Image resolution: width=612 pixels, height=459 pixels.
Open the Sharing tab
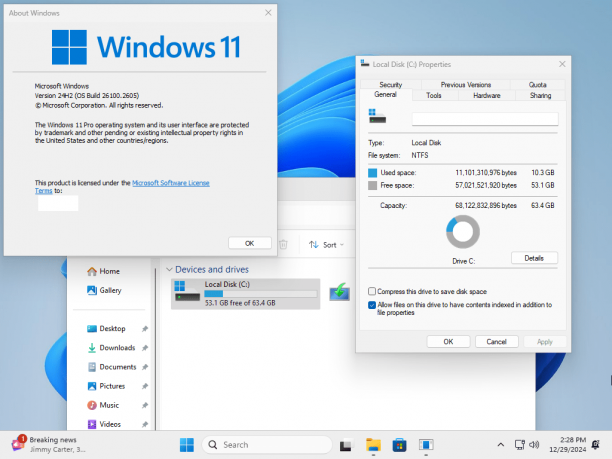point(541,95)
